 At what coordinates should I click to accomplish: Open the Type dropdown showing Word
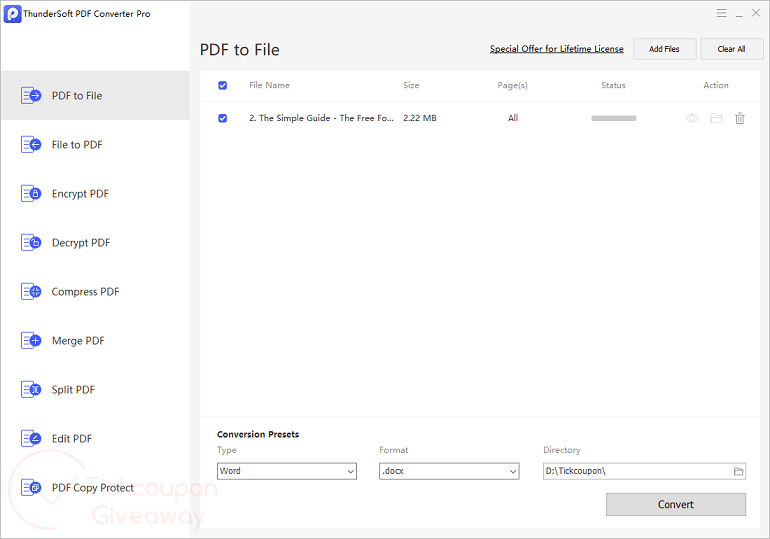click(x=287, y=471)
